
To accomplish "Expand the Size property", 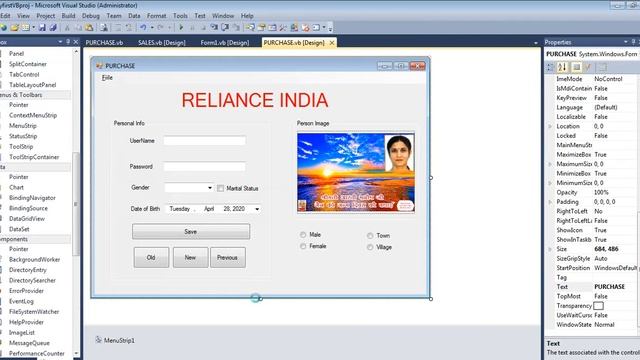I will coord(550,249).
